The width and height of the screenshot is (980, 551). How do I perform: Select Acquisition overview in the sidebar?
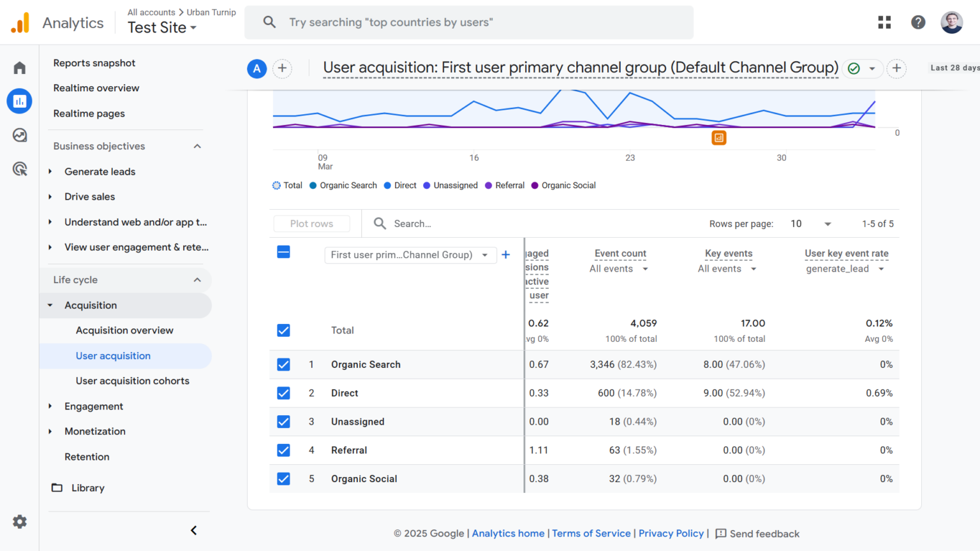pyautogui.click(x=124, y=330)
